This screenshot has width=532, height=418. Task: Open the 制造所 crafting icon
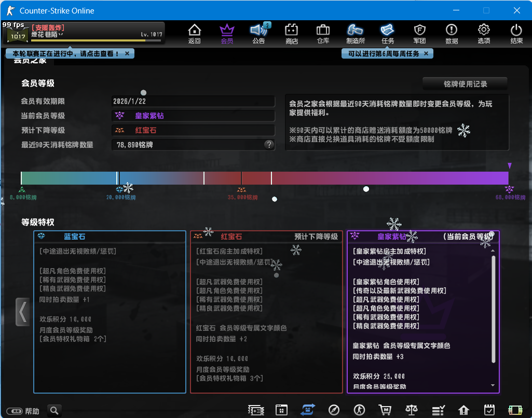(355, 34)
